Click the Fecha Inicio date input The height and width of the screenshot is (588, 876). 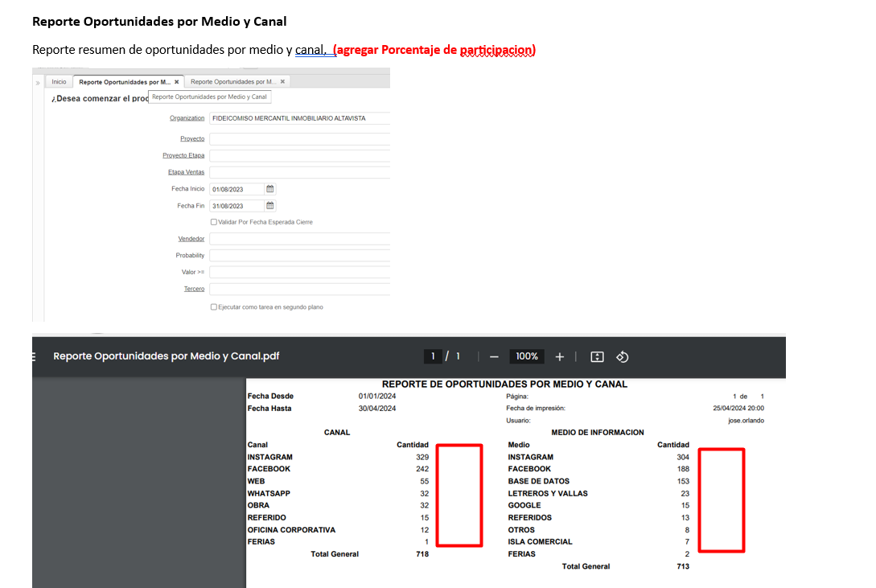(x=236, y=189)
